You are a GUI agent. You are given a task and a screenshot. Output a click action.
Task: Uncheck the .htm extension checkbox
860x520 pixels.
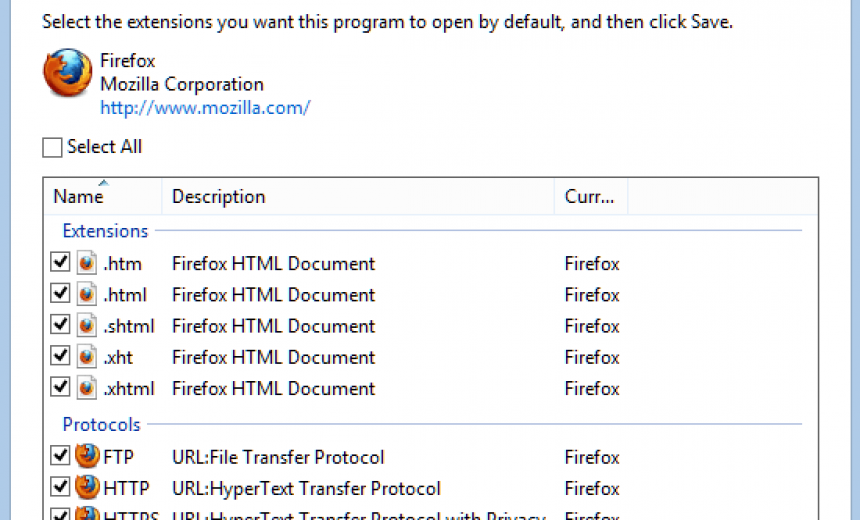pyautogui.click(x=60, y=264)
